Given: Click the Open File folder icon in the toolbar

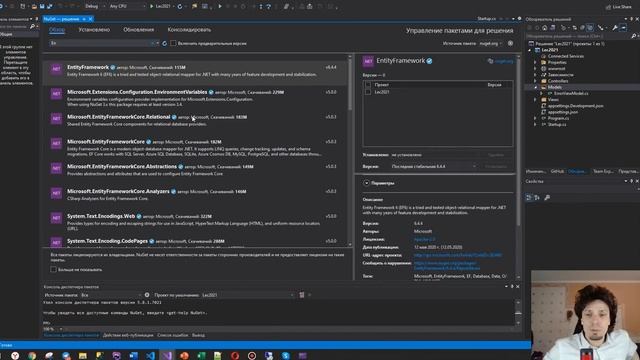Looking at the screenshot, I should coord(34,7).
